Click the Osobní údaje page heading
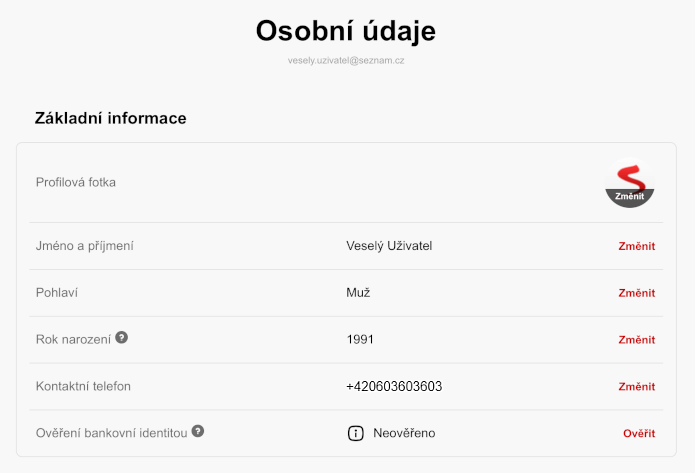The height and width of the screenshot is (473, 695). [x=346, y=31]
